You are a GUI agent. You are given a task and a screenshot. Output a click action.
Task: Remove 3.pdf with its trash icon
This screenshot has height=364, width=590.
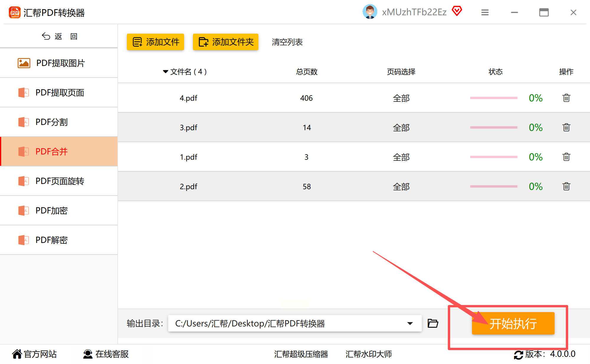(566, 127)
